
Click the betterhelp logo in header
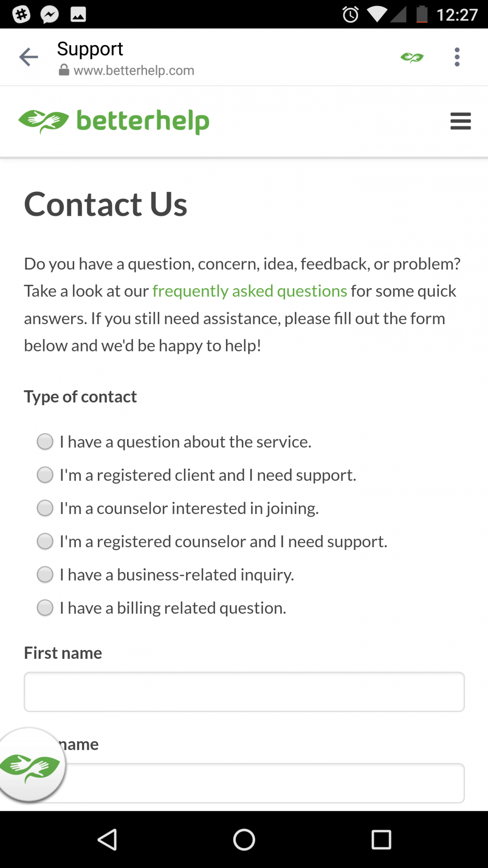tap(114, 121)
